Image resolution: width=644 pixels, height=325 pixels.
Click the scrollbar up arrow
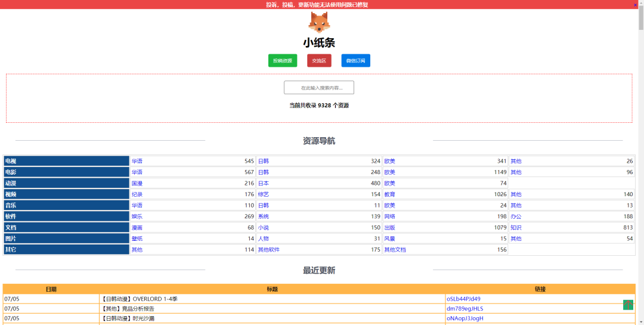click(640, 3)
